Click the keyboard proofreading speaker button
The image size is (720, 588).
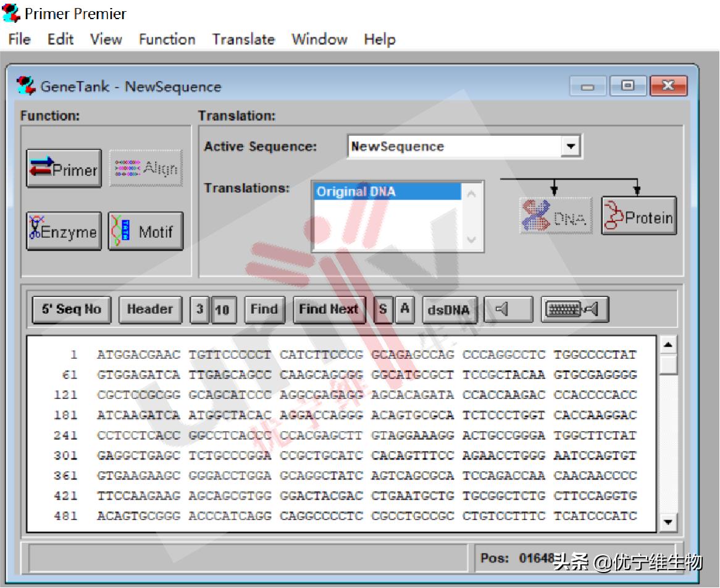point(574,309)
